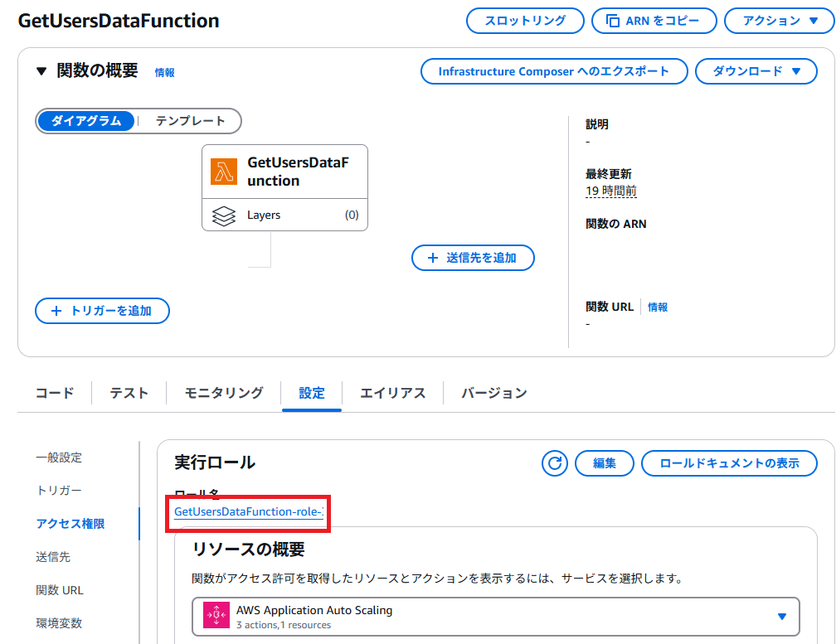Viewport: 836px width, 644px height.
Task: Click the 最終更新 label
Action: coord(609,174)
